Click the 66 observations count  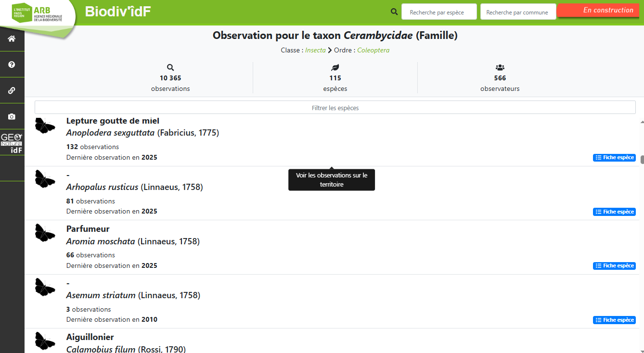(x=90, y=255)
